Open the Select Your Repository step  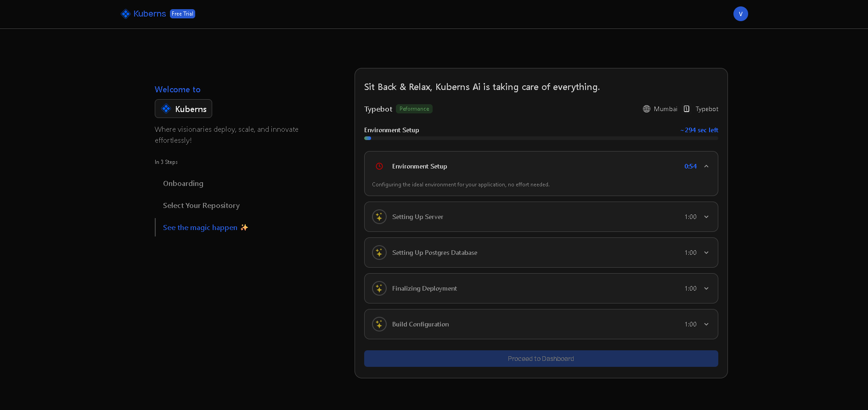point(201,205)
